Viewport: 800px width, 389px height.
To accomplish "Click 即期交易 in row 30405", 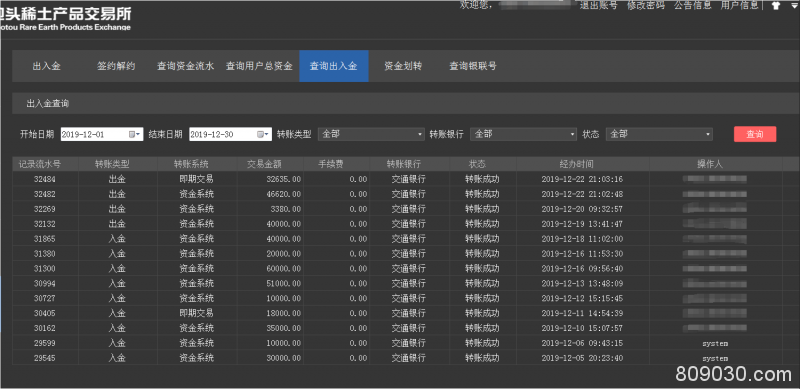I will point(196,312).
